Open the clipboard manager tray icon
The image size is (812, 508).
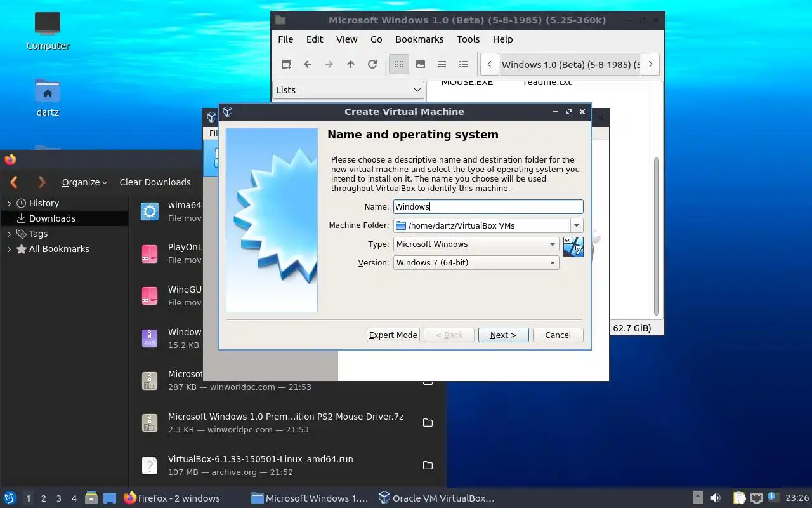[x=739, y=498]
